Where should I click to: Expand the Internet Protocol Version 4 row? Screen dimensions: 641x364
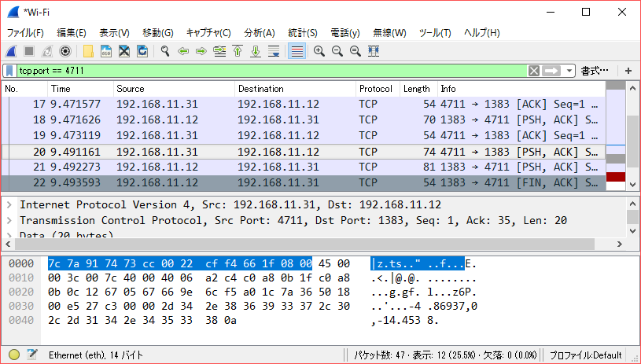[9, 205]
